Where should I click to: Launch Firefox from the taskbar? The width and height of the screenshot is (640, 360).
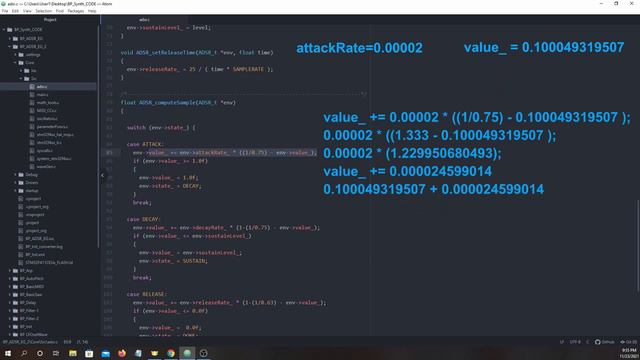point(122,353)
